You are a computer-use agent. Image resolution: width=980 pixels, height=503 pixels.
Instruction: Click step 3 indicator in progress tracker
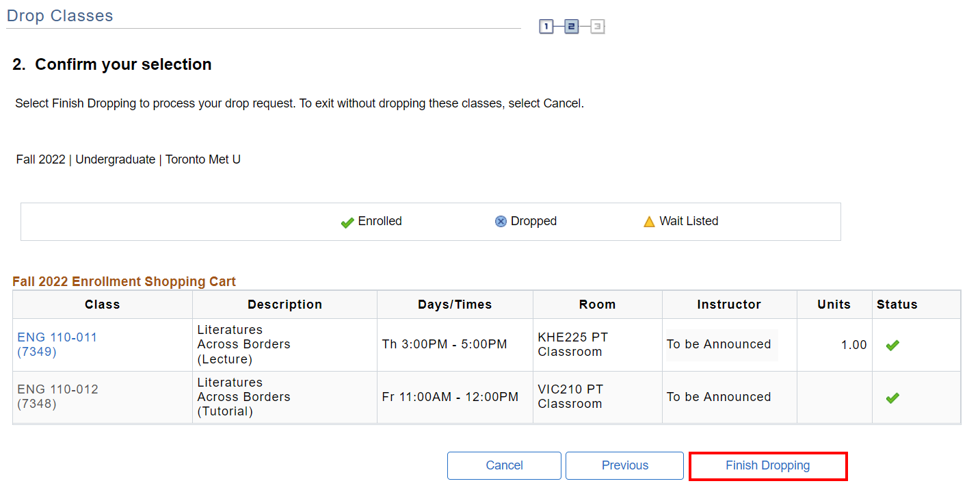tap(598, 27)
